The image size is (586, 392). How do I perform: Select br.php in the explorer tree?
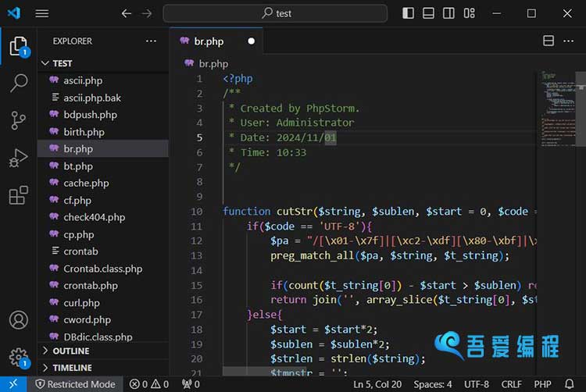(103, 148)
